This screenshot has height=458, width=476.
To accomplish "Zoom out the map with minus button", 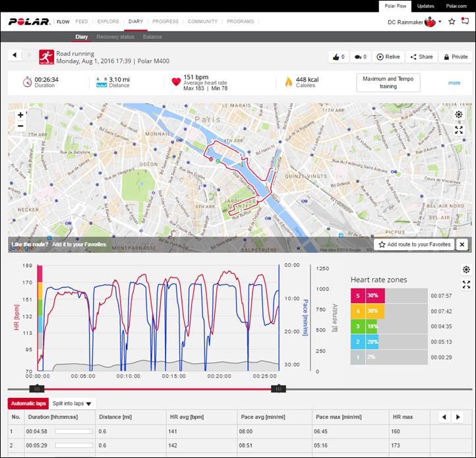I will (x=20, y=126).
